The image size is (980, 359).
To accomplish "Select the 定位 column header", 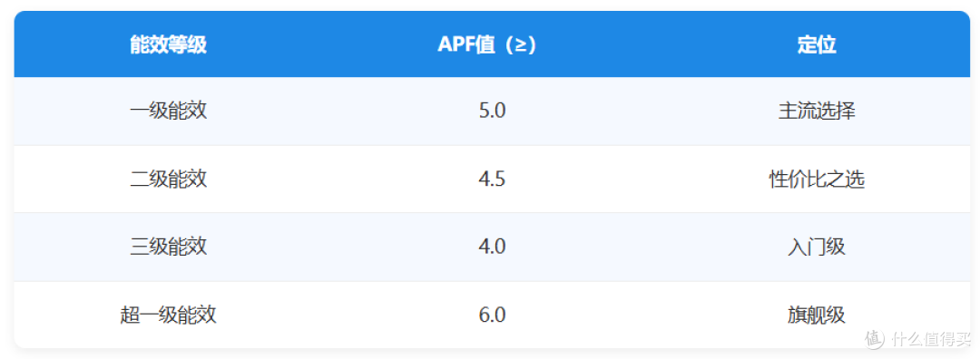I will tap(817, 45).
